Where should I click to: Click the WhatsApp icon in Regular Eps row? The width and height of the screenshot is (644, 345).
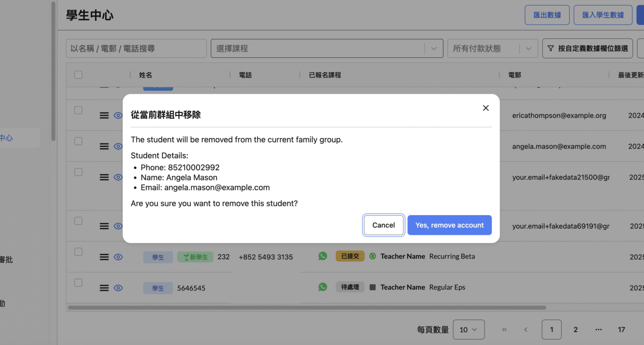(x=323, y=287)
